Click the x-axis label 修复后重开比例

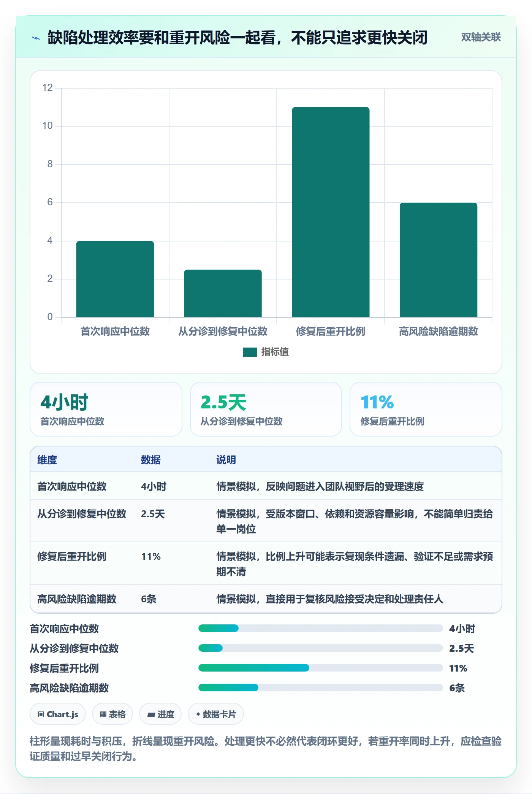[x=331, y=331]
